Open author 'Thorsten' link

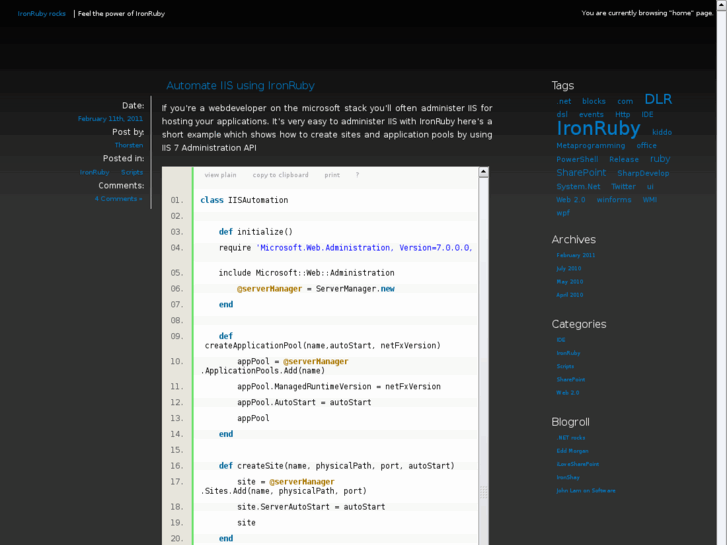pyautogui.click(x=128, y=146)
